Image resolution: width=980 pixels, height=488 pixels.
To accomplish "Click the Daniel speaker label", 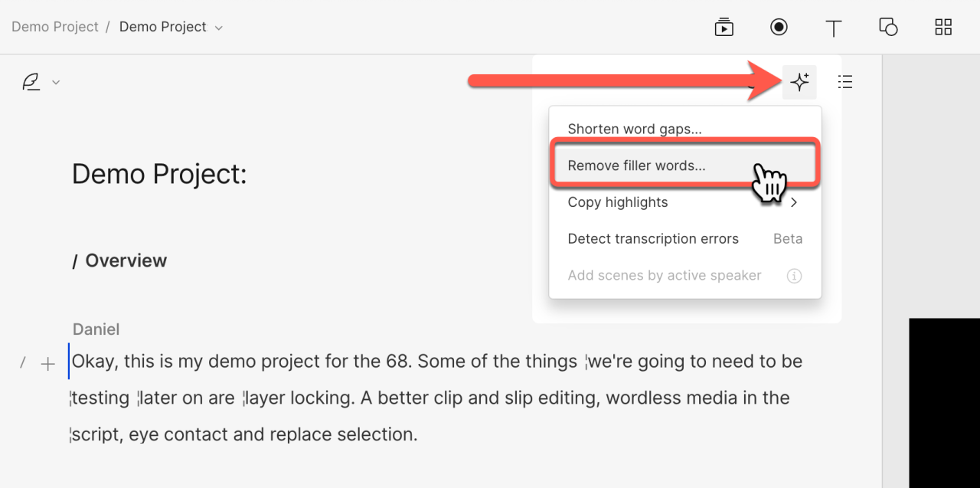I will point(96,329).
